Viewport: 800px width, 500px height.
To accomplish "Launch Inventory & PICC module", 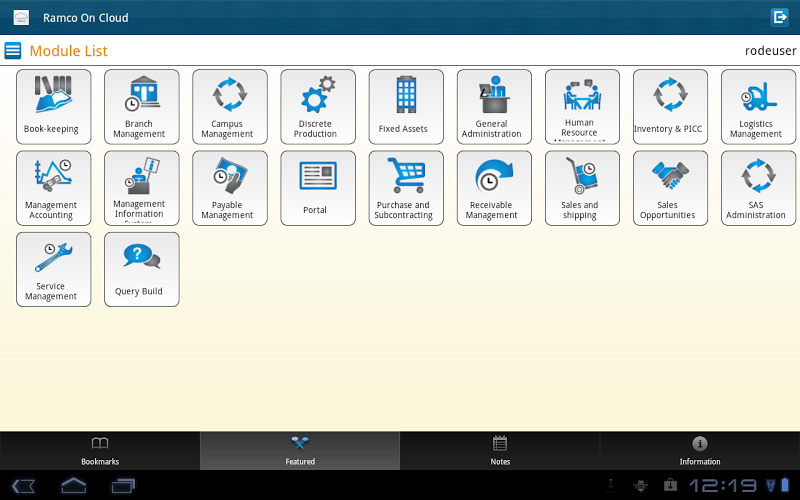I will [x=670, y=107].
